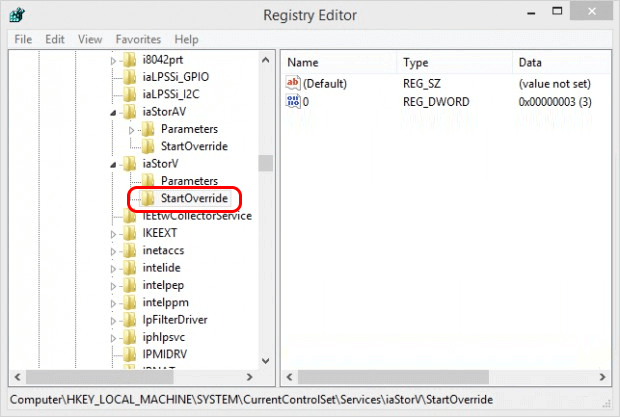Collapse the iaStorV tree node

113,164
